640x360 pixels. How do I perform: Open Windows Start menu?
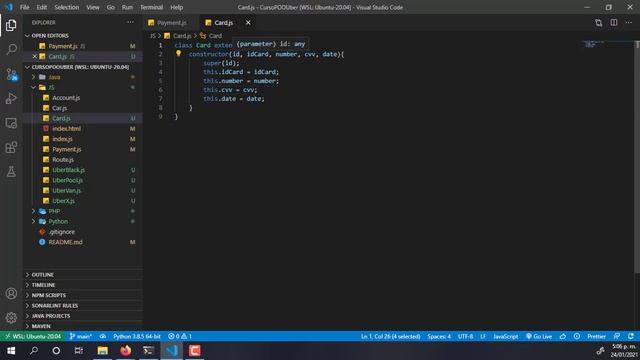click(11, 351)
